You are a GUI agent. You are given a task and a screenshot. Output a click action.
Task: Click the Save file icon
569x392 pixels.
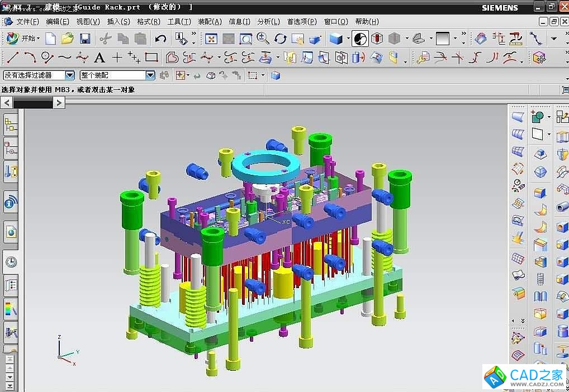click(85, 39)
